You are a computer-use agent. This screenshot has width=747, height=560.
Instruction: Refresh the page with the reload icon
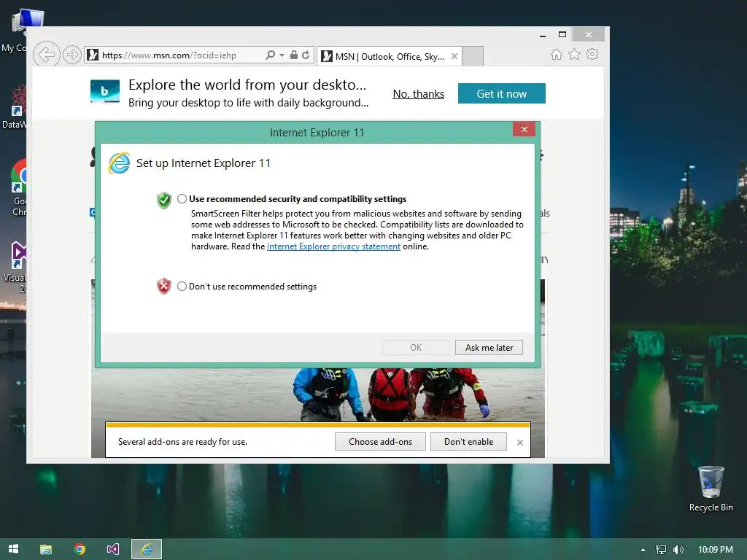pyautogui.click(x=306, y=55)
